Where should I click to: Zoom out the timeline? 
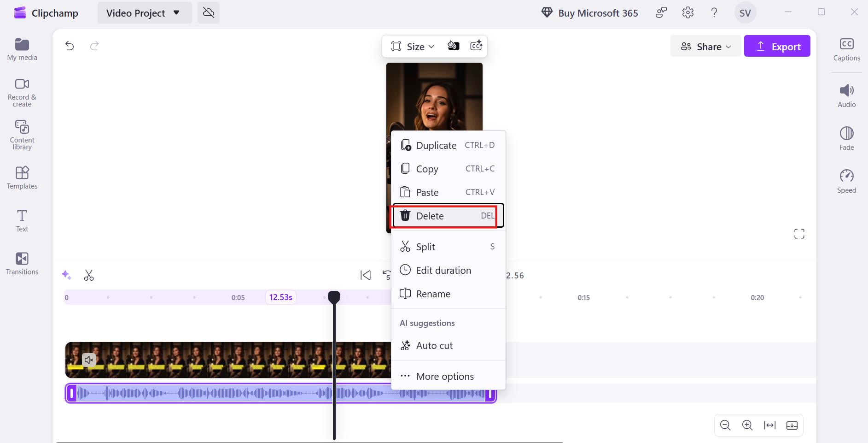(725, 425)
